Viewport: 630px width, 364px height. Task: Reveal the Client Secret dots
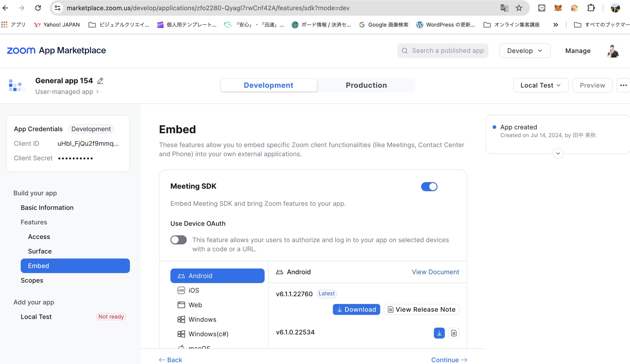pos(76,158)
